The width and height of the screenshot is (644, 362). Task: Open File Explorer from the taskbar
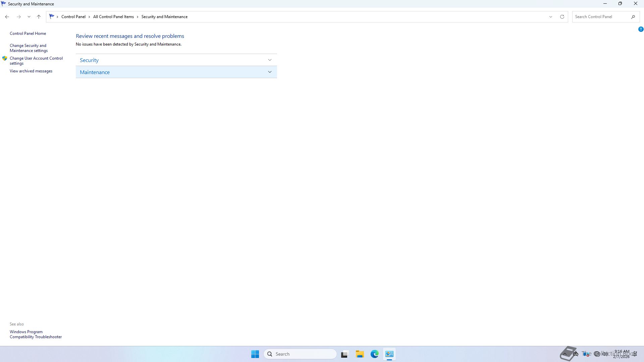click(360, 354)
